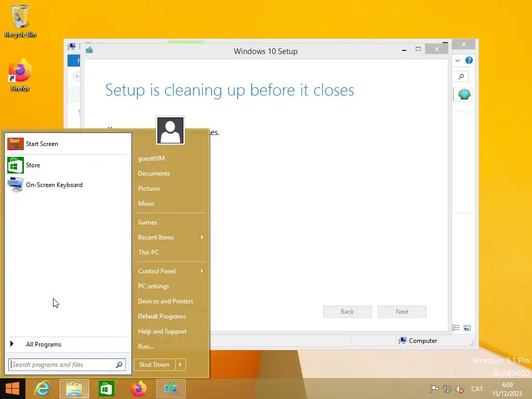
Task: Switch Explorer to details view icon
Action: (455, 328)
